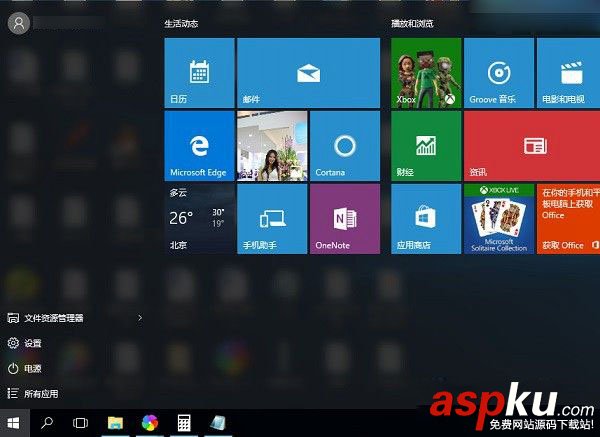Open the notepad-like taskbar app

(x=218, y=423)
